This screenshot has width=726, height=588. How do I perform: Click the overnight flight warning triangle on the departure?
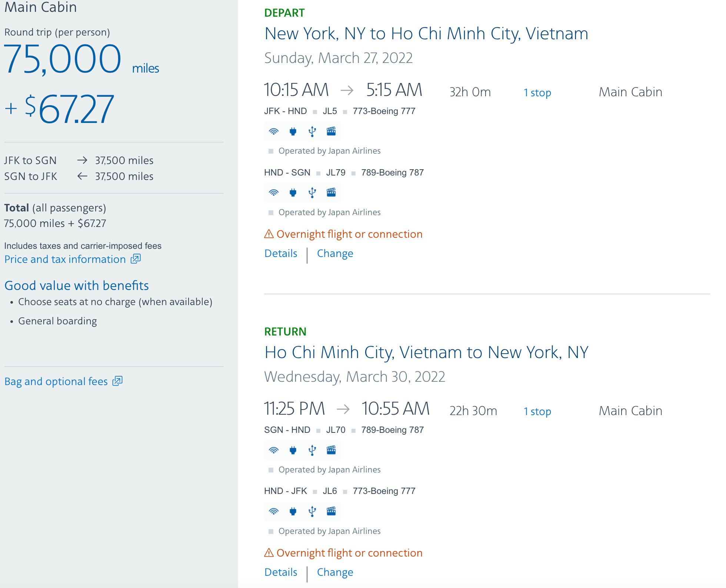pyautogui.click(x=269, y=234)
